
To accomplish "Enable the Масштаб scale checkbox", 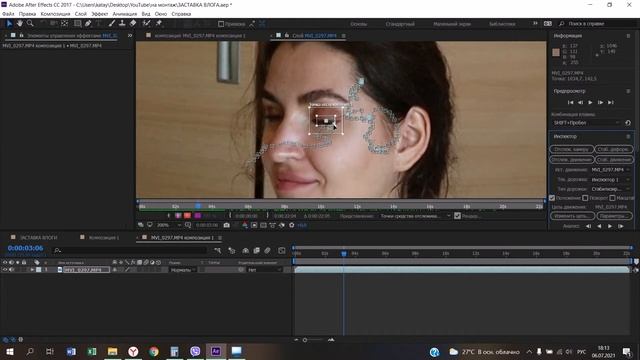I will (x=612, y=198).
